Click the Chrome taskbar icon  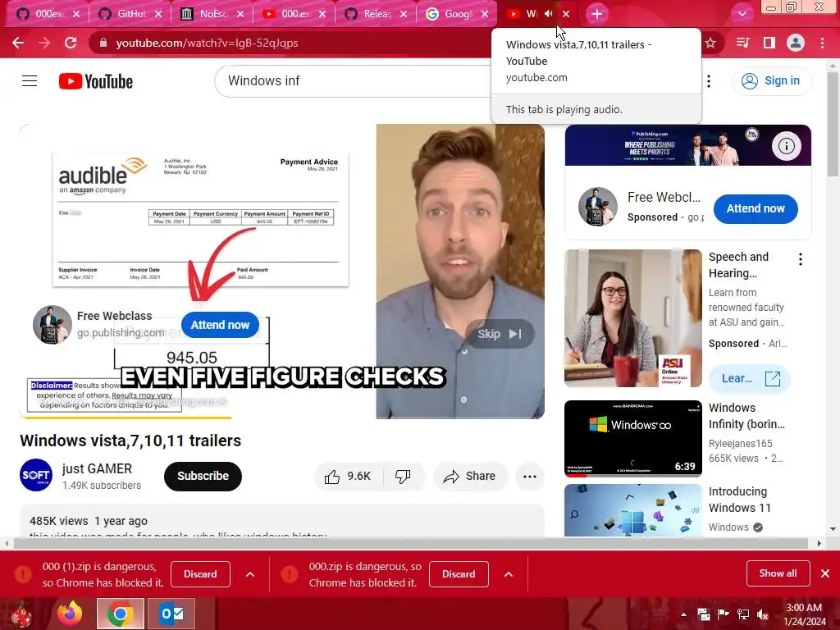click(120, 614)
